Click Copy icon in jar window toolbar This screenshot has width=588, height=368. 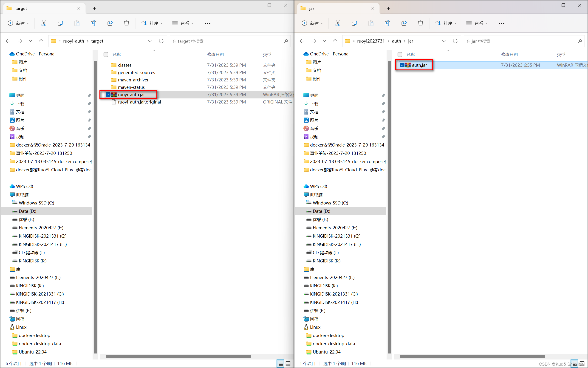tap(354, 23)
